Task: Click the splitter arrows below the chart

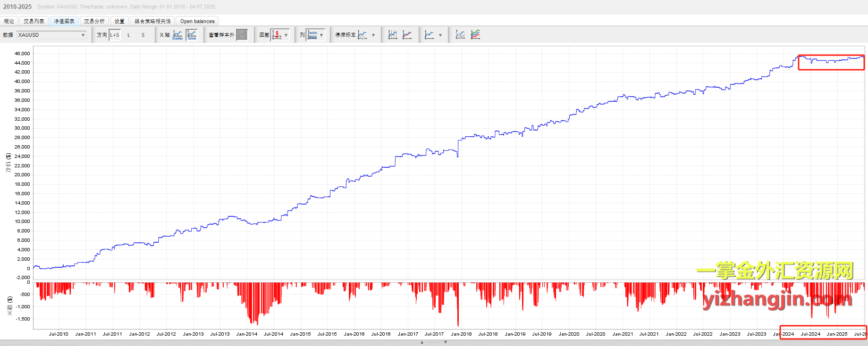Action: coord(434,342)
